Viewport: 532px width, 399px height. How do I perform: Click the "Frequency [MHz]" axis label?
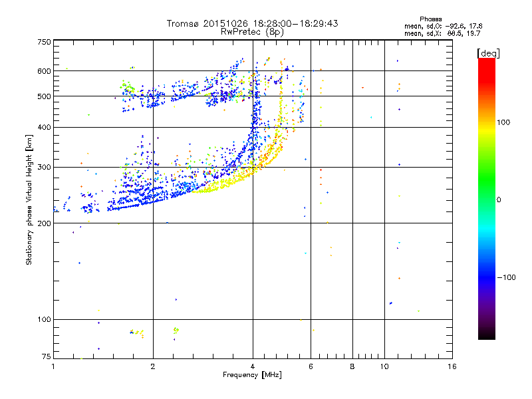coord(252,375)
